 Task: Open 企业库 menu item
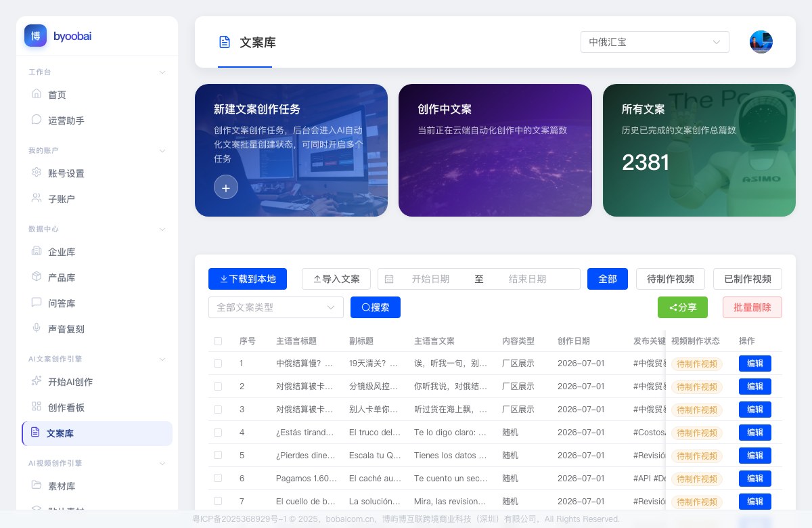point(97,252)
